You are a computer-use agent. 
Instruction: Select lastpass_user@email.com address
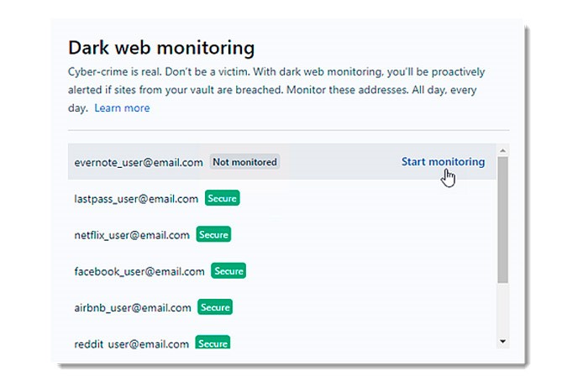136,199
